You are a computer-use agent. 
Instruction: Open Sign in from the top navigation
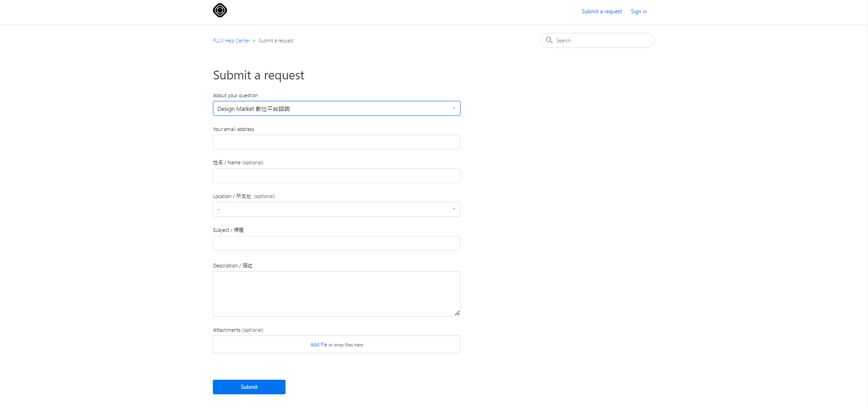click(x=639, y=11)
